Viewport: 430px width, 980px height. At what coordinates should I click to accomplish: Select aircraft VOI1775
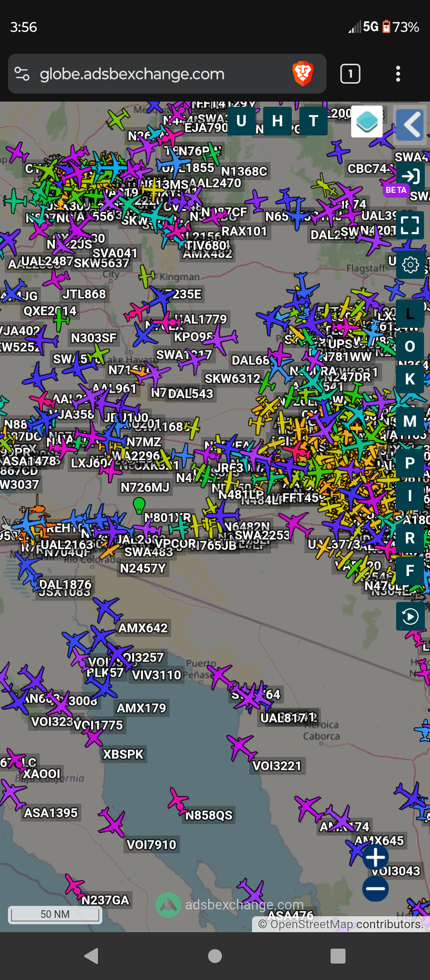point(98,725)
